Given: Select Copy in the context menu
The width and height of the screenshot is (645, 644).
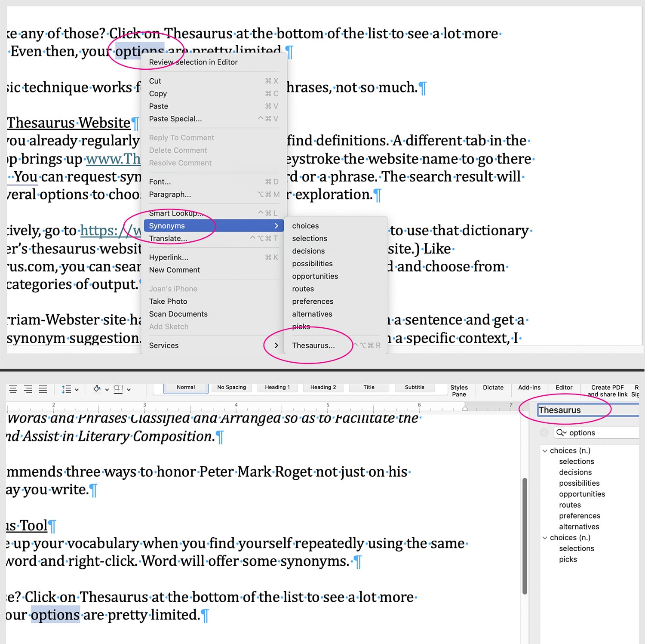Looking at the screenshot, I should [158, 93].
